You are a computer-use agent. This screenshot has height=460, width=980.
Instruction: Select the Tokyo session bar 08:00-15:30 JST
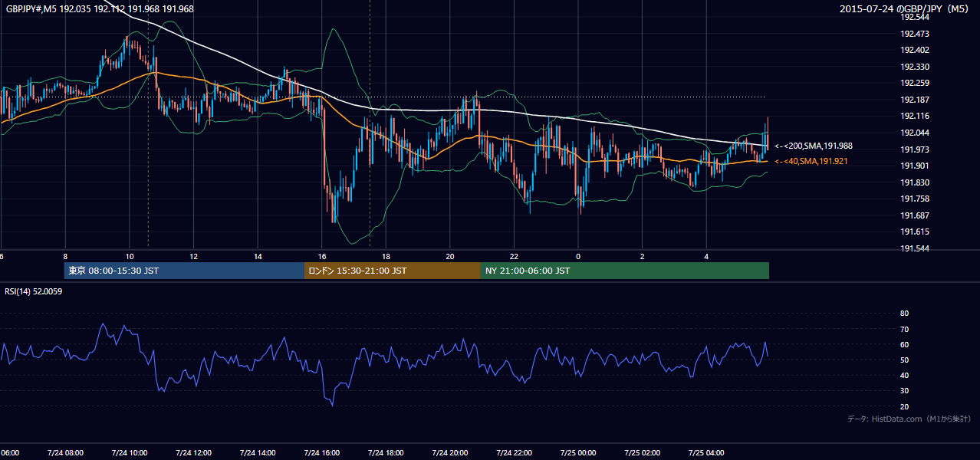coord(184,271)
